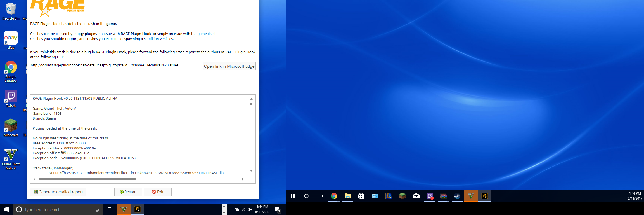Click the crash report horizontal scrollbar thumb
This screenshot has height=215, width=644.
87,179
